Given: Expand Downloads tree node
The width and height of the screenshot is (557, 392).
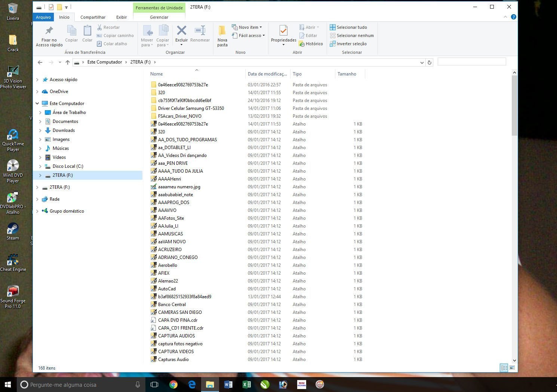Looking at the screenshot, I should (40, 130).
